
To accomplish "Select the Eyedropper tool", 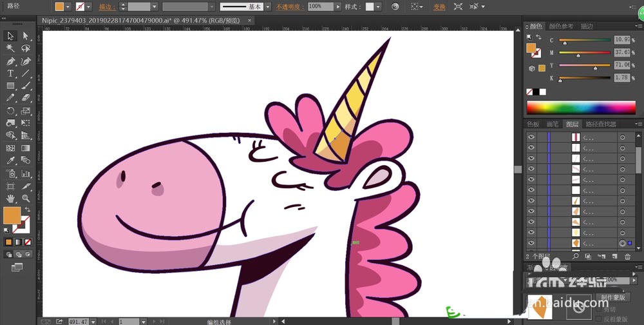I will [10, 161].
